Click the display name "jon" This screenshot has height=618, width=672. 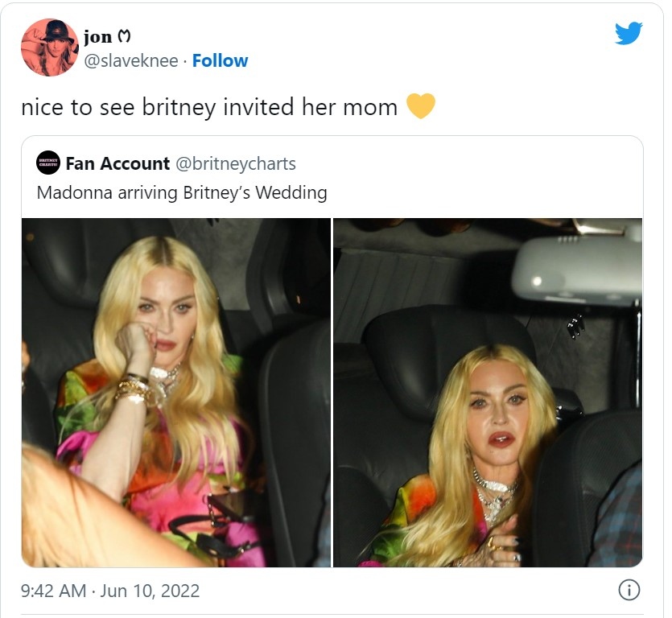tap(97, 37)
